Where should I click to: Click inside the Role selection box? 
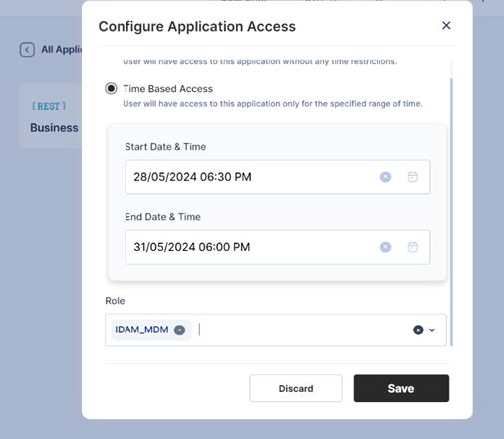[276, 329]
